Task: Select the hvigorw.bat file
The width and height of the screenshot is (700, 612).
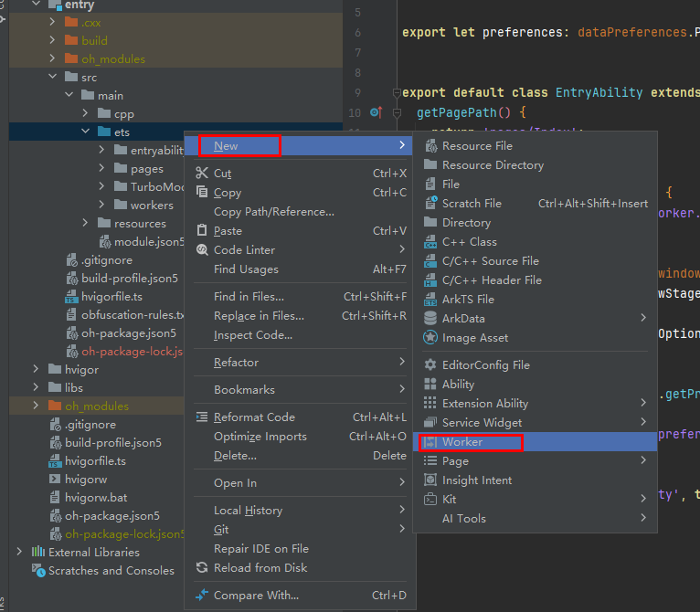Action: pos(96,497)
